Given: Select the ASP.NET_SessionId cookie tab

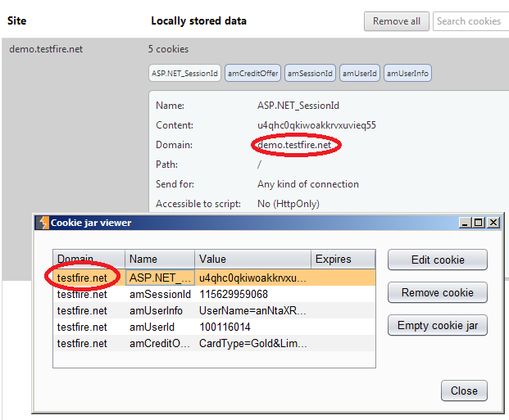Looking at the screenshot, I should 184,74.
